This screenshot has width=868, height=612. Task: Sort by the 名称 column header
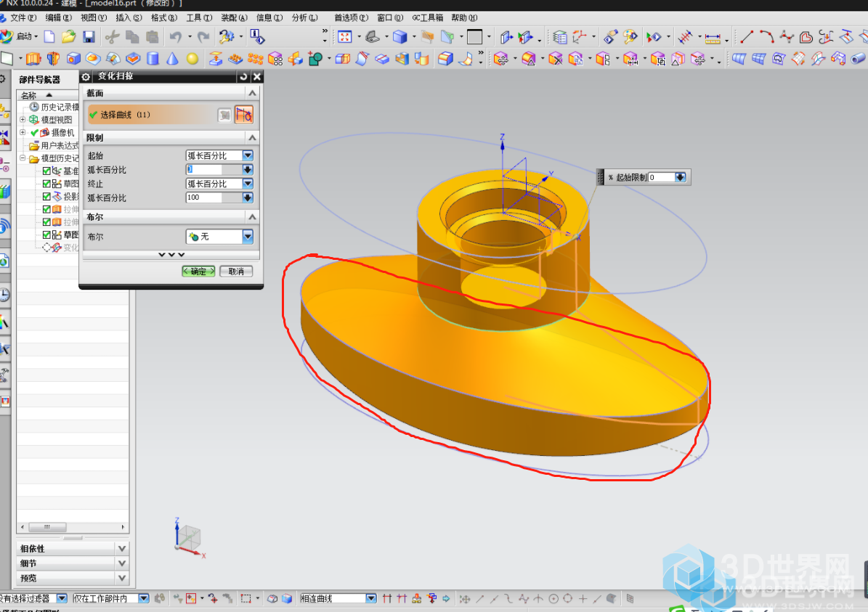pos(48,95)
